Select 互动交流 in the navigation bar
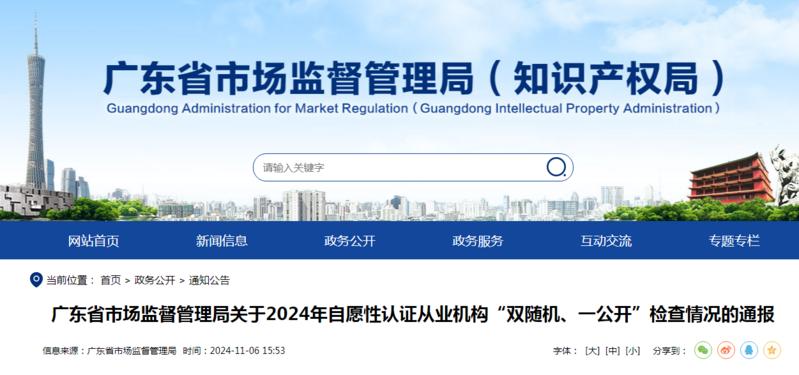799x375 pixels. (x=606, y=241)
